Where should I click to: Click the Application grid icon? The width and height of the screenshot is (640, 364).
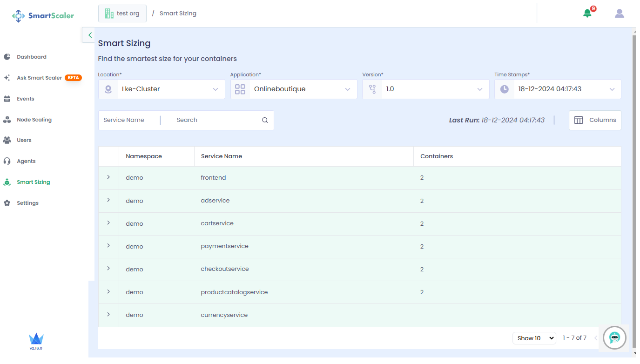[x=240, y=89]
